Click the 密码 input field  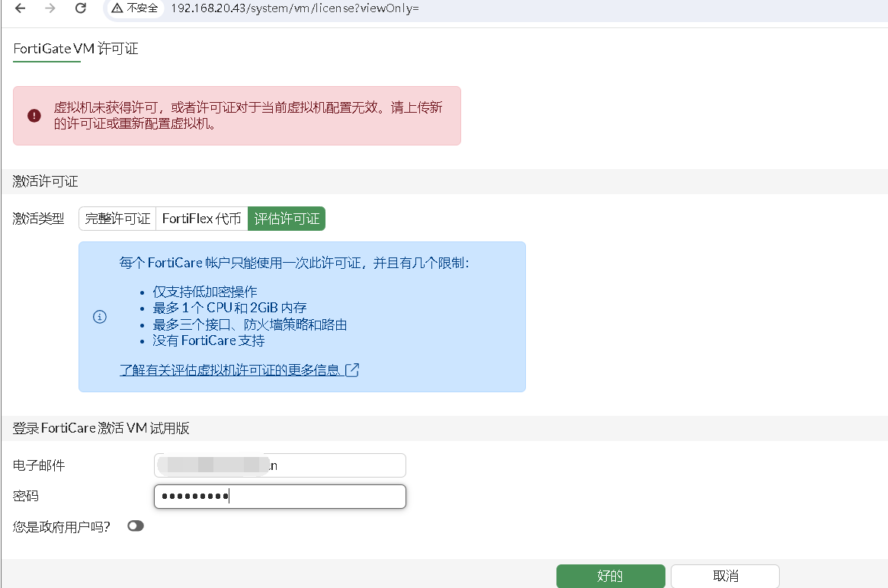(280, 497)
